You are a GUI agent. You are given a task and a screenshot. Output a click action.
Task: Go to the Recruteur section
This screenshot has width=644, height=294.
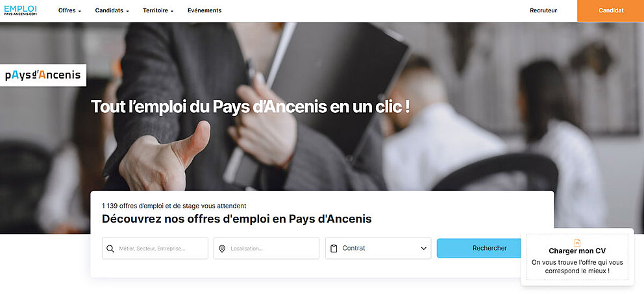[543, 10]
